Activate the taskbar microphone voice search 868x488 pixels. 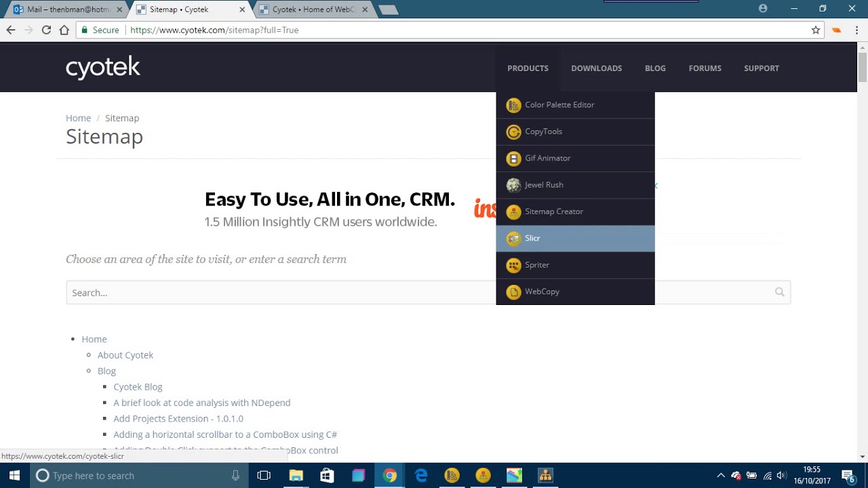click(235, 476)
